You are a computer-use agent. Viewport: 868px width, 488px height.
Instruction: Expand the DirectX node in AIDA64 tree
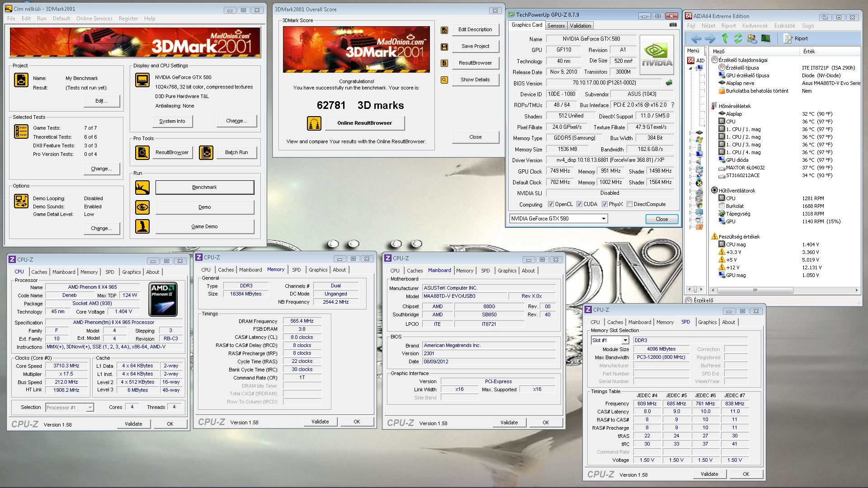pos(690,183)
